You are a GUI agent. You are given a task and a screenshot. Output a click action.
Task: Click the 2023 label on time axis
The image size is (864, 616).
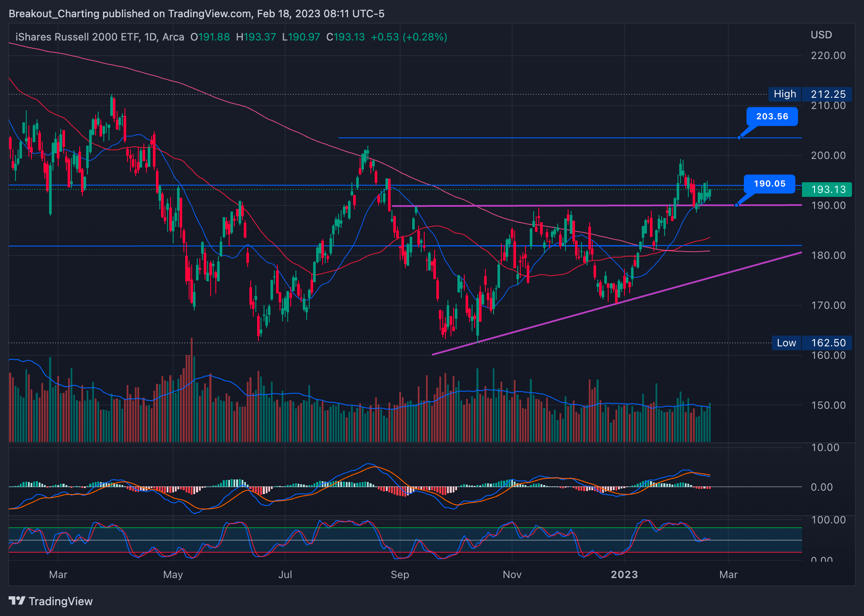[x=624, y=574]
